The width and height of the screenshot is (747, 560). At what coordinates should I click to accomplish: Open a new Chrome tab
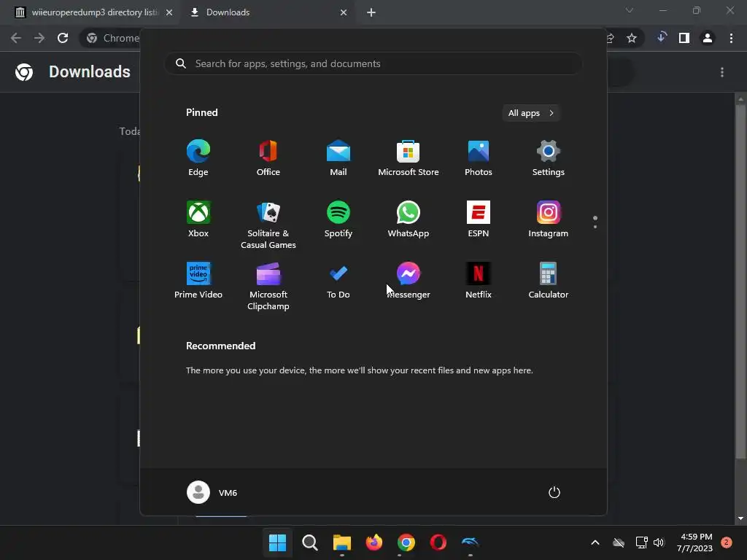tap(371, 12)
